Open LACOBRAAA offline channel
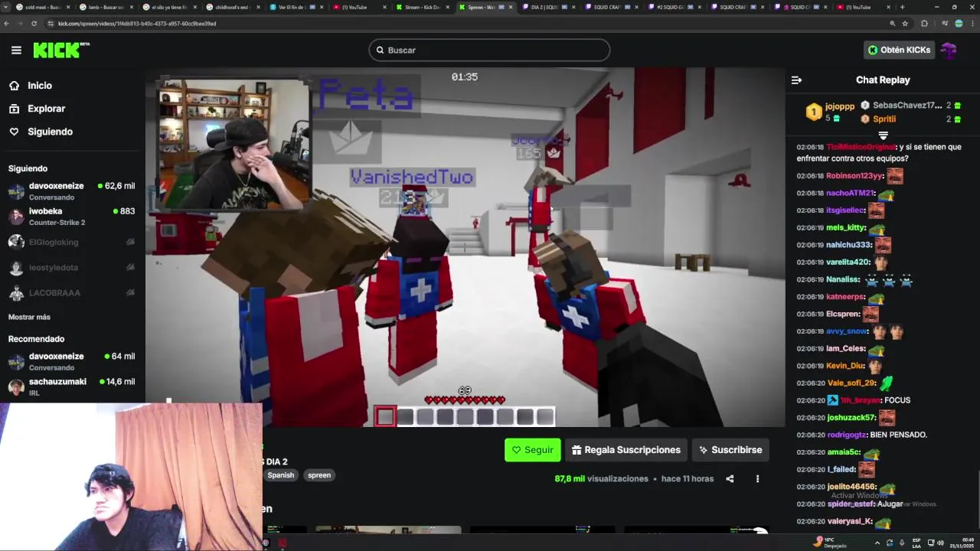 click(71, 292)
